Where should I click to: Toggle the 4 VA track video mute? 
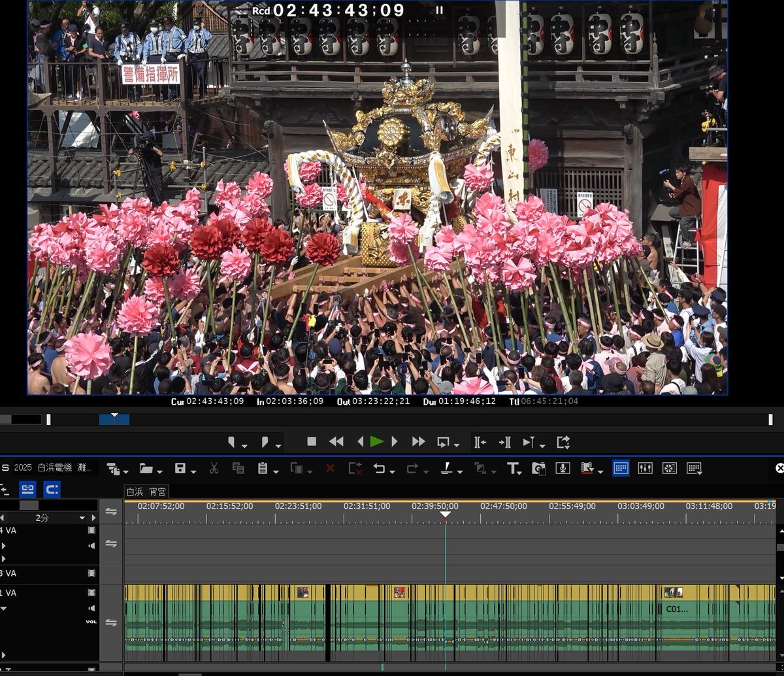click(91, 530)
